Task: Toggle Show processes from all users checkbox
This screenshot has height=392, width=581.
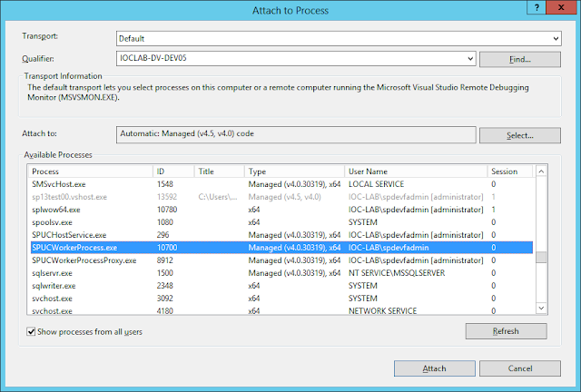Action: 32,332
